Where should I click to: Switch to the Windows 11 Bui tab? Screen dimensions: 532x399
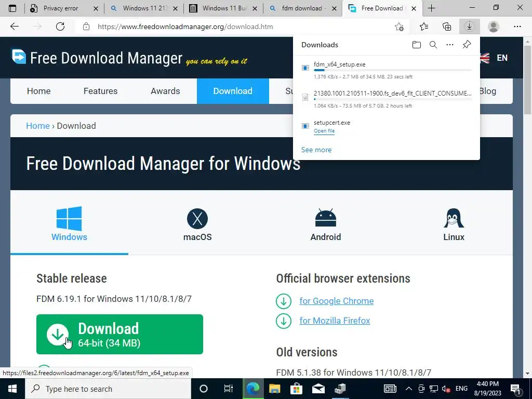[x=223, y=8]
